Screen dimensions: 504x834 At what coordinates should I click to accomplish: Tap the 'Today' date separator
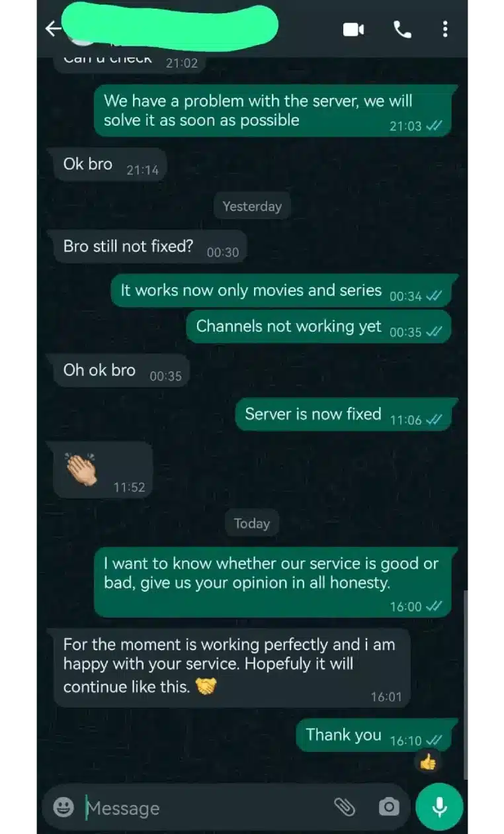251,524
